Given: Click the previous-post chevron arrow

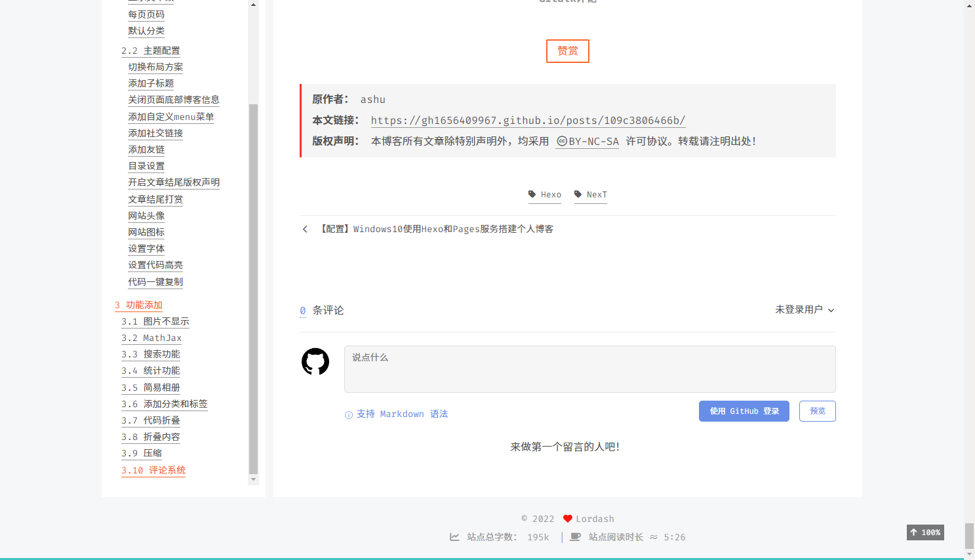Looking at the screenshot, I should tap(305, 229).
